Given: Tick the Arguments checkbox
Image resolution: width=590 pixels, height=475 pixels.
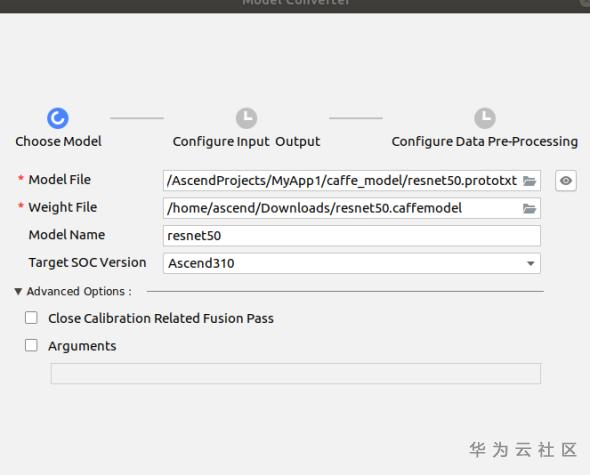Looking at the screenshot, I should pos(31,345).
